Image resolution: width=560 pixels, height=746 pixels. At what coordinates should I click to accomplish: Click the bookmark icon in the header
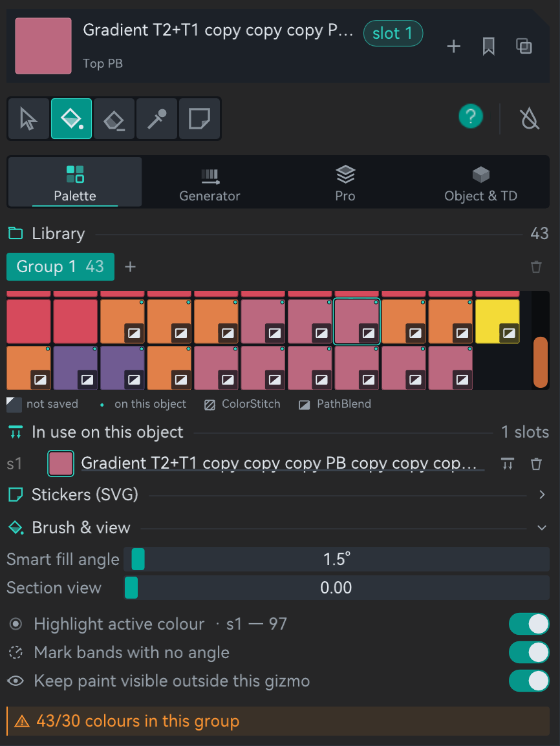click(x=489, y=46)
